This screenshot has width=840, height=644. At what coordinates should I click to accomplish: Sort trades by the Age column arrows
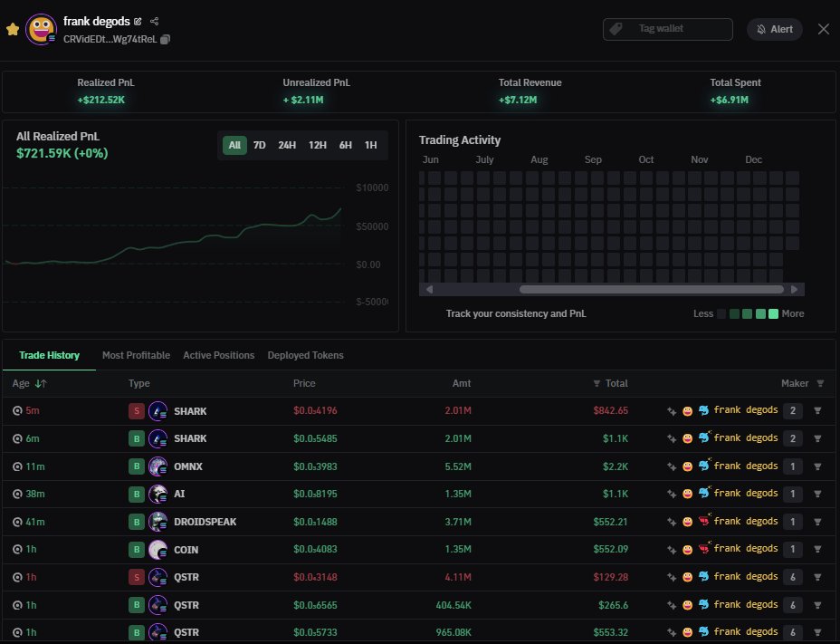pos(41,383)
